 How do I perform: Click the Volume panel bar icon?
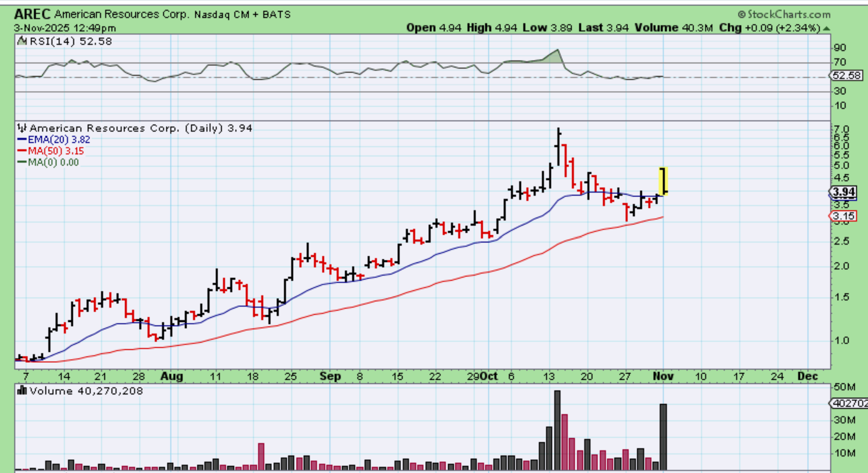[x=22, y=391]
